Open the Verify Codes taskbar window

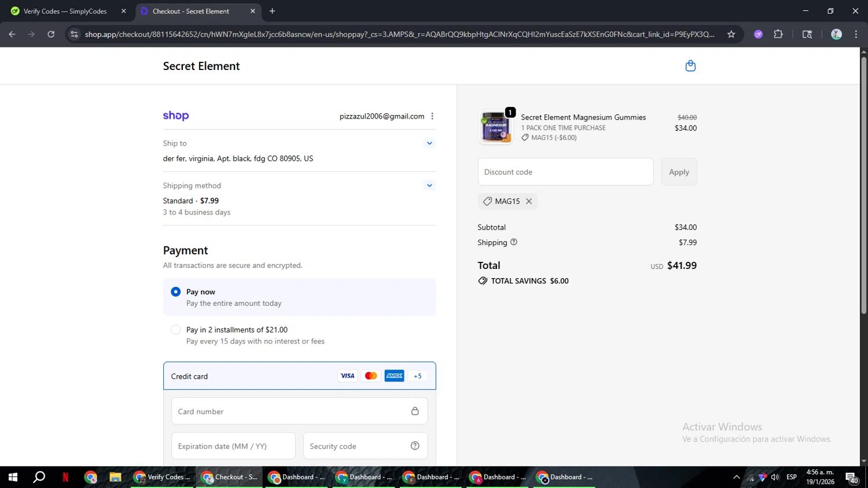point(163,477)
